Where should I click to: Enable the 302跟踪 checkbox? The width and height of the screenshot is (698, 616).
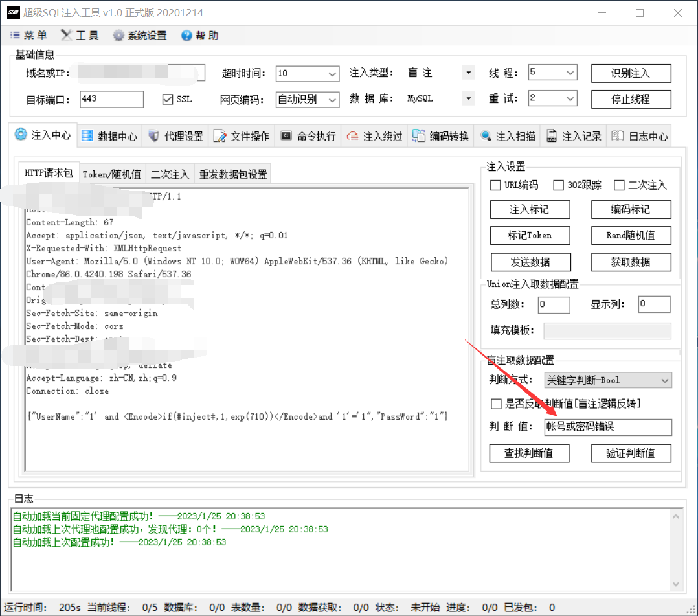(558, 185)
